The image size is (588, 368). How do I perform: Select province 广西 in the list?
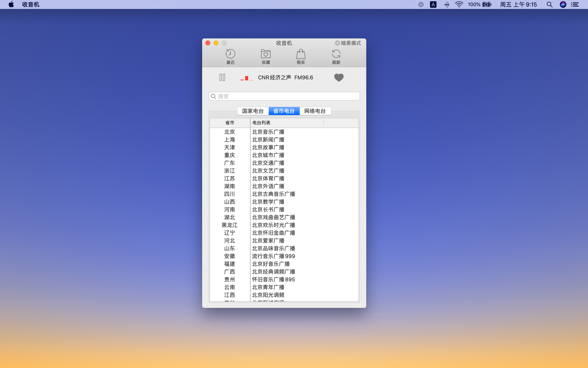[230, 272]
